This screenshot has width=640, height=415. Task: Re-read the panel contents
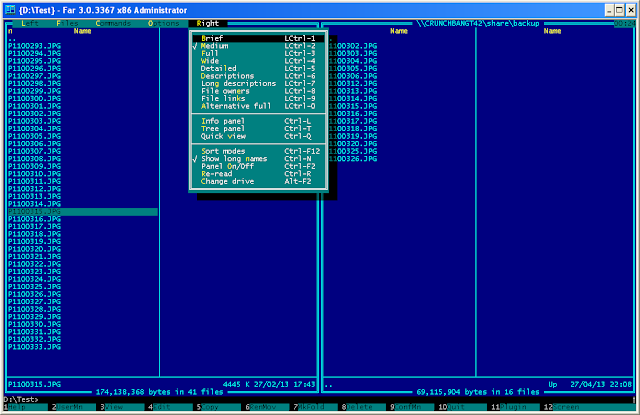tap(258, 174)
